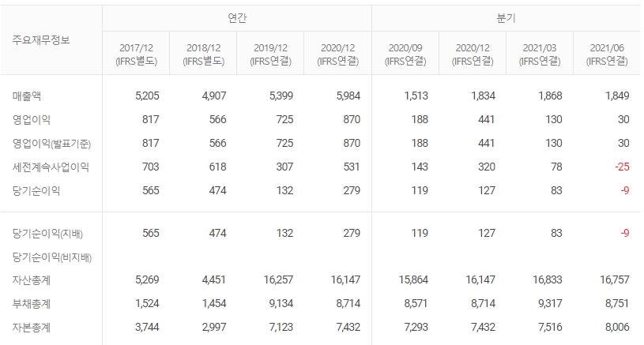Image resolution: width=644 pixels, height=345 pixels.
Task: Click 세전계속사업이익 value 320
Action: pos(487,167)
